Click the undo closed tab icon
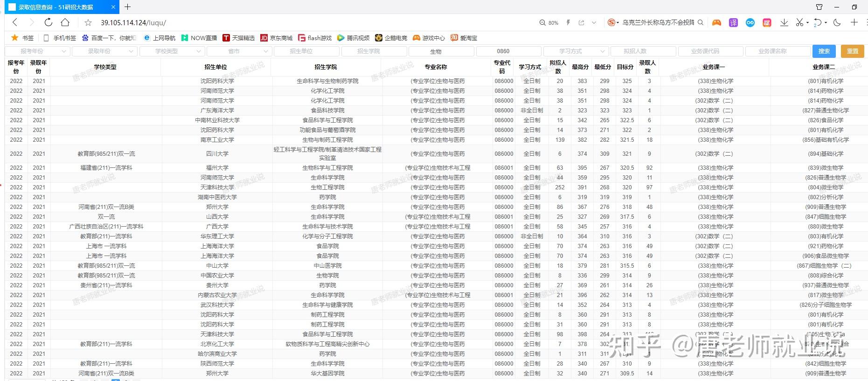 point(818,22)
